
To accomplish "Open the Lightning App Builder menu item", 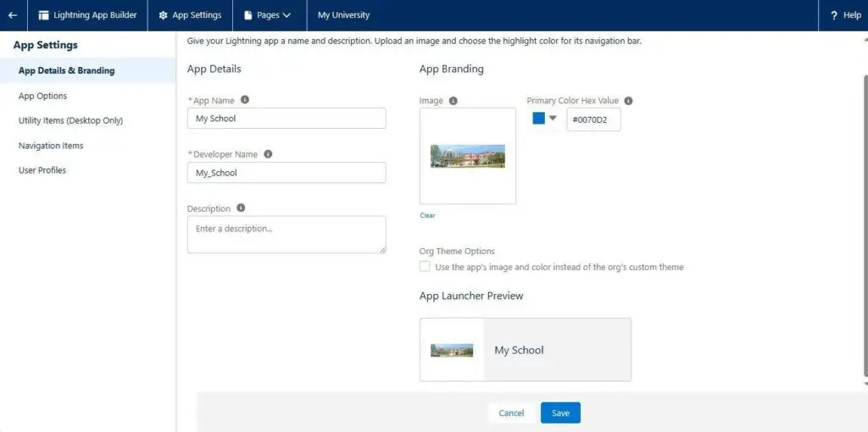I will (x=87, y=15).
